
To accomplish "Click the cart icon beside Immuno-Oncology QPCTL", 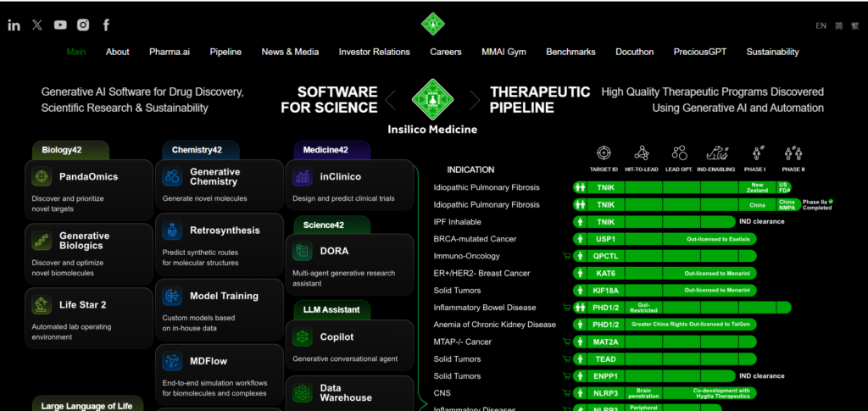I will click(566, 256).
